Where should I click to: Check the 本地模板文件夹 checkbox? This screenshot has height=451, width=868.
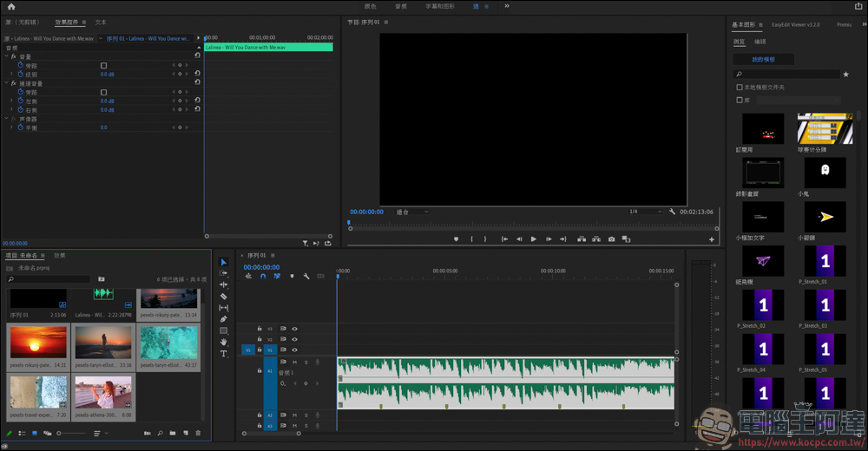740,88
